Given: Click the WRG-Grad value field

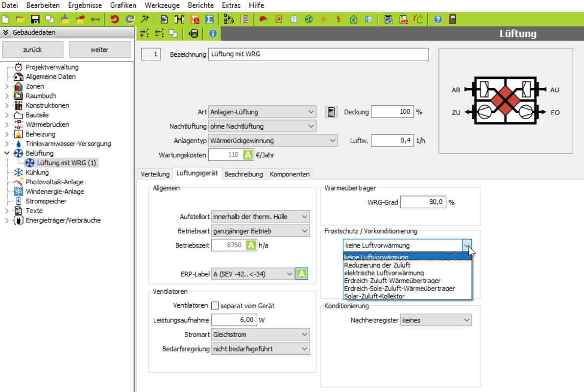Looking at the screenshot, I should coord(423,202).
